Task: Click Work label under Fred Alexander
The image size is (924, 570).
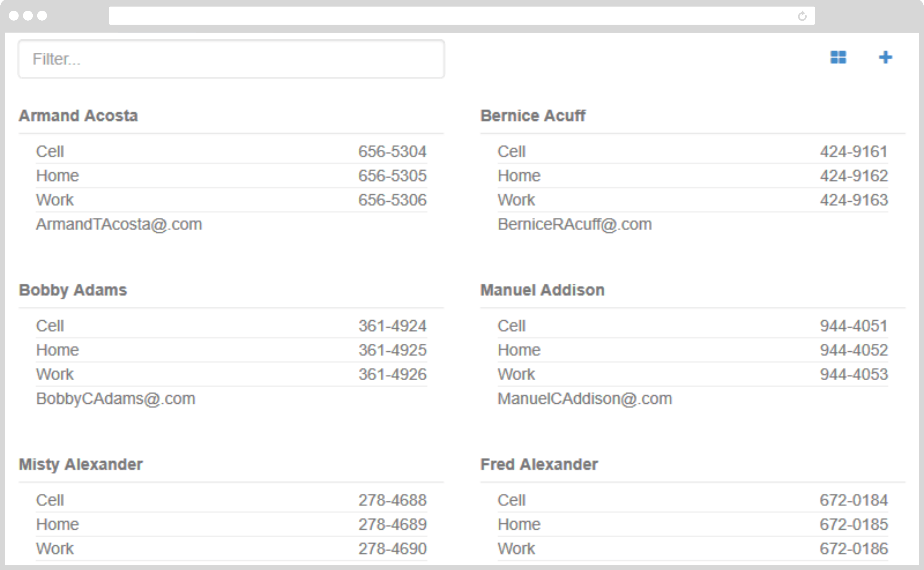Action: pos(516,548)
